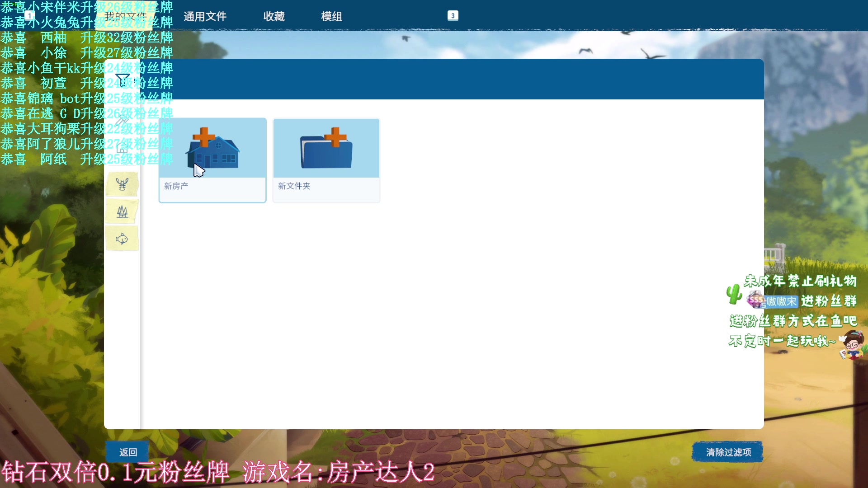This screenshot has width=868, height=488.
Task: Switch to the 通用文件 tab
Action: tap(205, 16)
